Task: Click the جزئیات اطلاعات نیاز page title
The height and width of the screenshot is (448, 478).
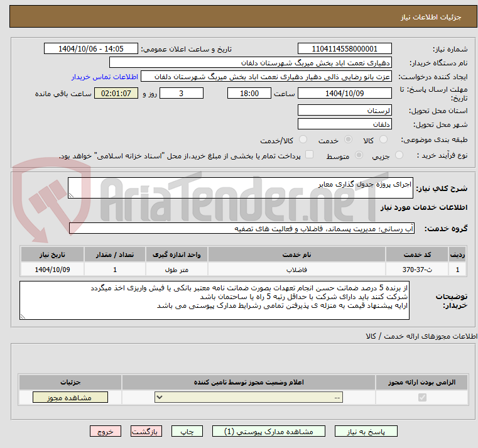Action: tap(431, 17)
